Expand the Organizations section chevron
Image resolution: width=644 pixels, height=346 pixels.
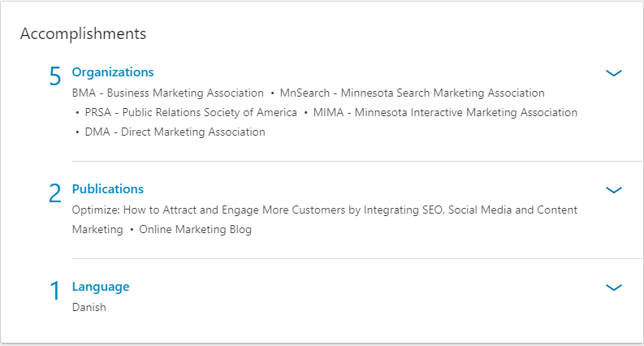point(614,73)
